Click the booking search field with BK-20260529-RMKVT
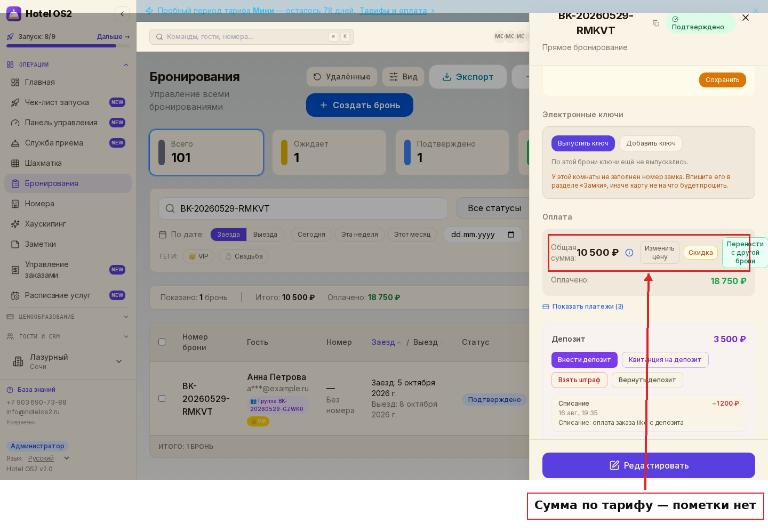The image size is (768, 532). click(x=303, y=208)
